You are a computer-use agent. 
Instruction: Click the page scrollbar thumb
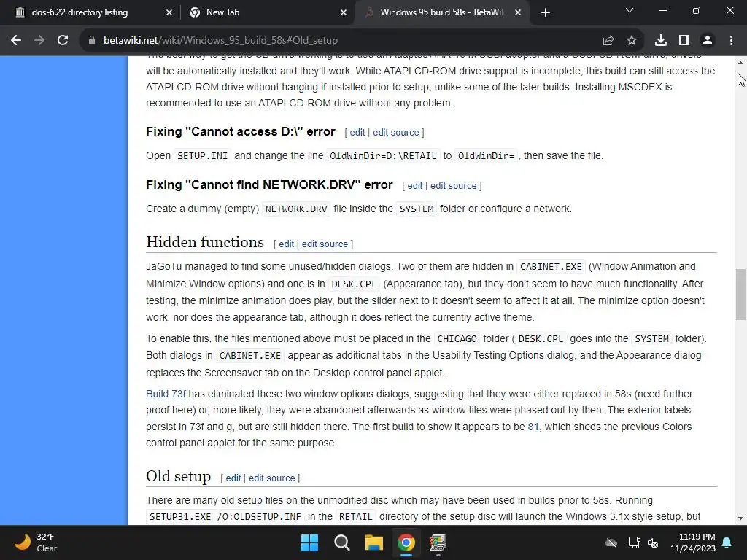(x=740, y=295)
